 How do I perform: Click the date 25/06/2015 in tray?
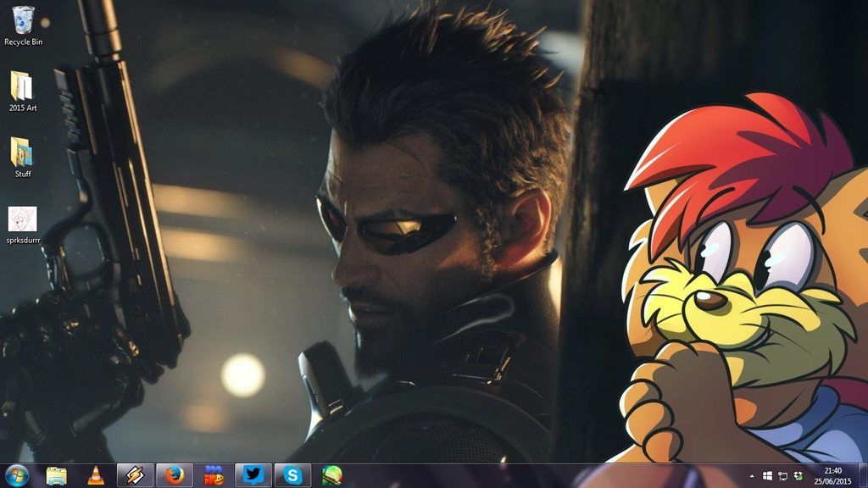(832, 481)
